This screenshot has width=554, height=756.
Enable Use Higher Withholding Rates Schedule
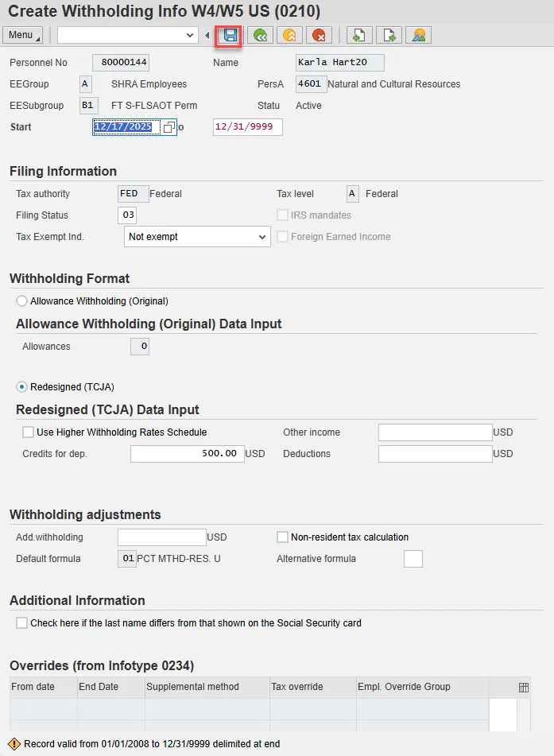pyautogui.click(x=29, y=432)
